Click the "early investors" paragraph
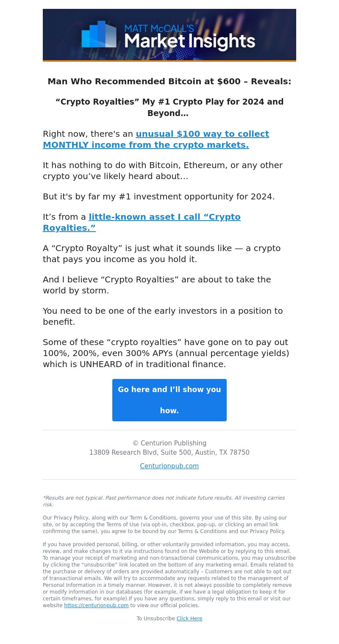Screen dimensions: 339x644 (x=163, y=316)
